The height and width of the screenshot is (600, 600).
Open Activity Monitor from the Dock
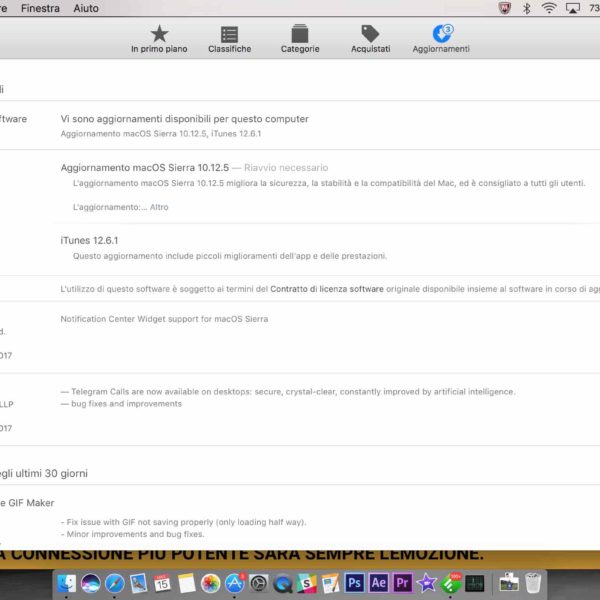474,583
